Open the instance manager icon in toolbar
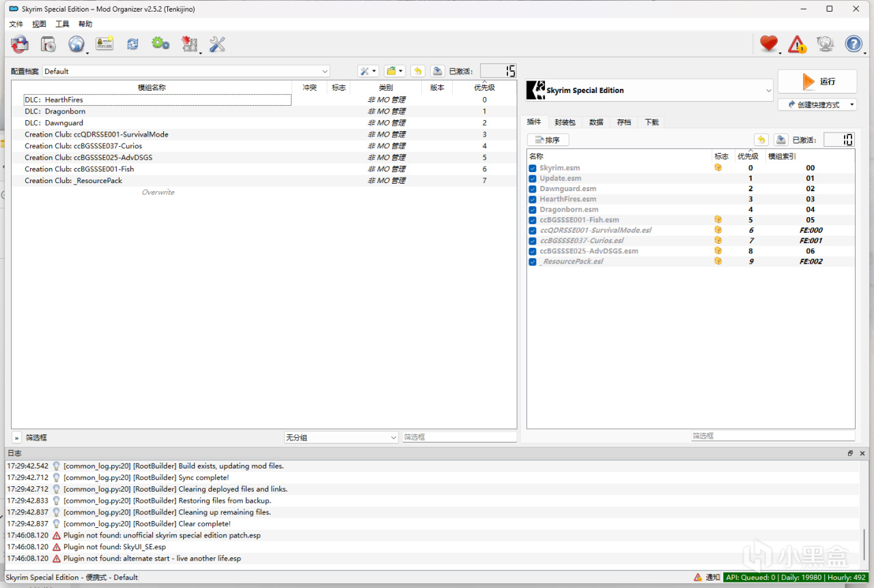 (x=48, y=44)
